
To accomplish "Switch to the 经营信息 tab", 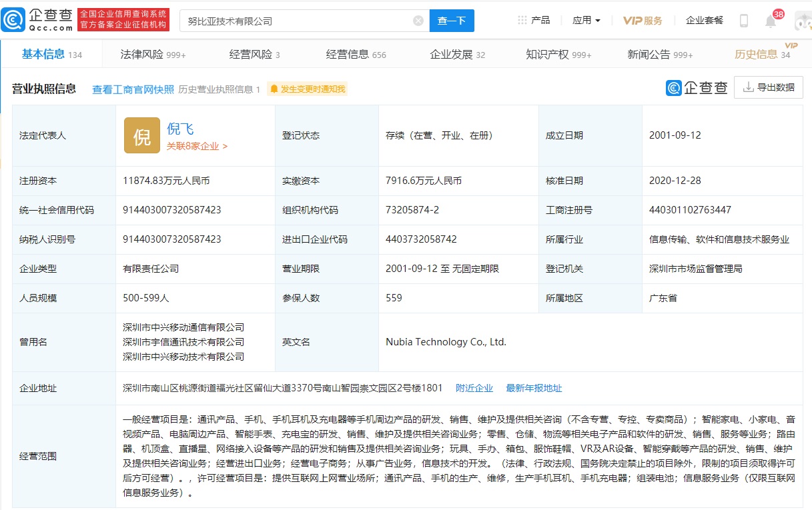I will tap(356, 55).
